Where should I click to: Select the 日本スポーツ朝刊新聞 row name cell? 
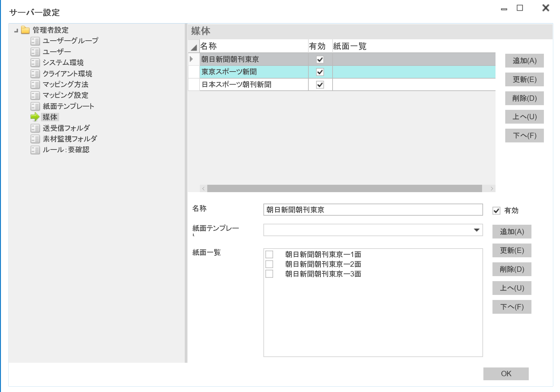point(254,85)
